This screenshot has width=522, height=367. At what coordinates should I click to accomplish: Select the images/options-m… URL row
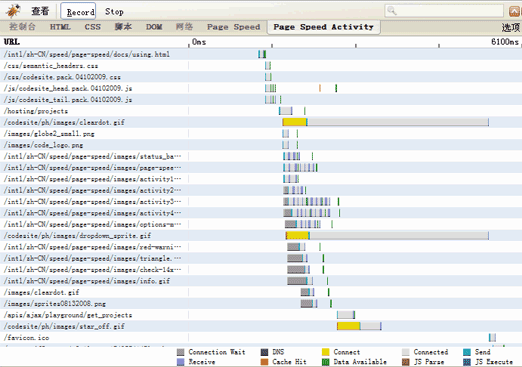[x=261, y=224]
